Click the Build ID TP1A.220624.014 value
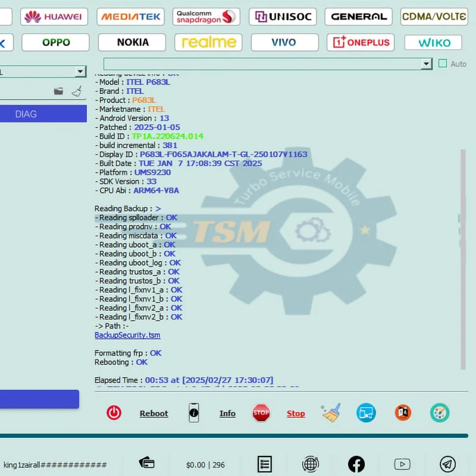Image resolution: width=476 pixels, height=476 pixels. 167,136
